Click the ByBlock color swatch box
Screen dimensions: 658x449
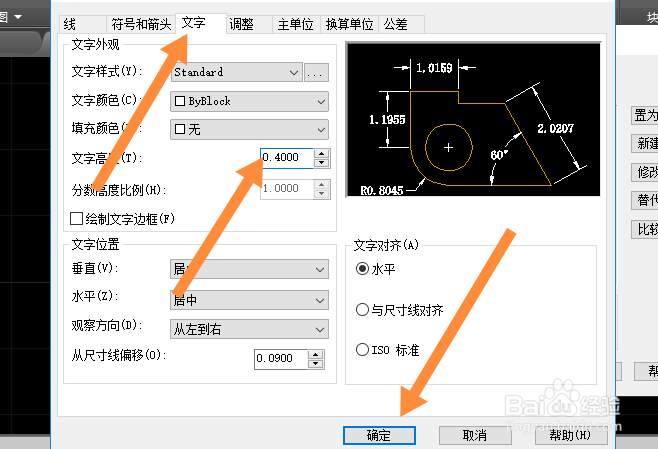(x=180, y=101)
